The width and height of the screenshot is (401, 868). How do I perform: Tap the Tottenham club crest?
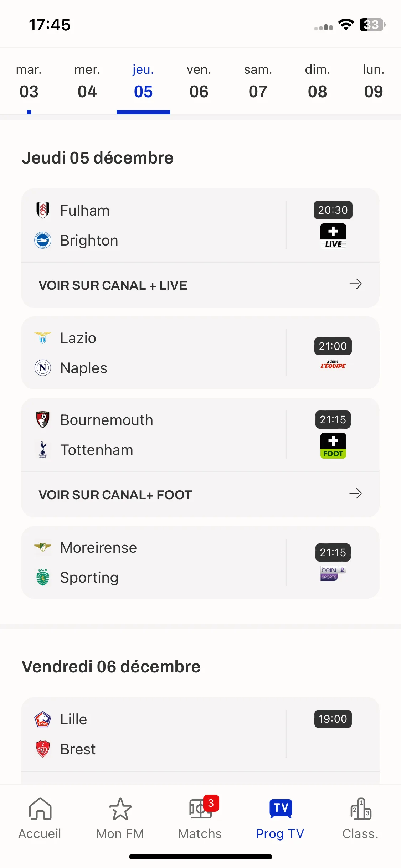click(x=43, y=450)
